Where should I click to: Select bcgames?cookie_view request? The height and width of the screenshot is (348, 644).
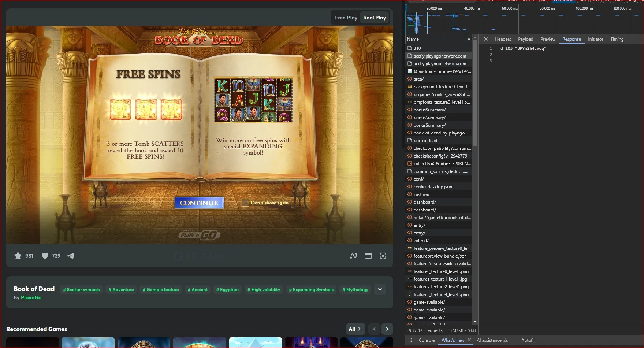tap(439, 94)
